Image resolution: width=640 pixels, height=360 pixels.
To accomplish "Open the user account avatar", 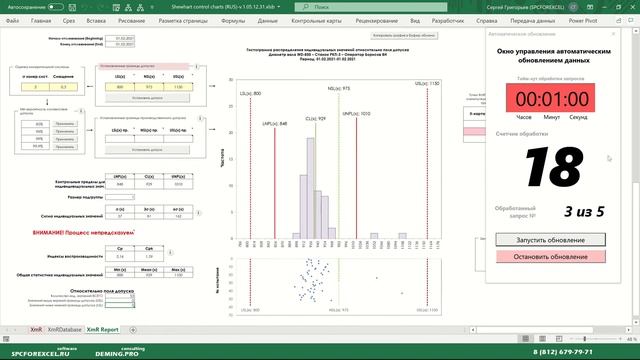I will pyautogui.click(x=573, y=7).
